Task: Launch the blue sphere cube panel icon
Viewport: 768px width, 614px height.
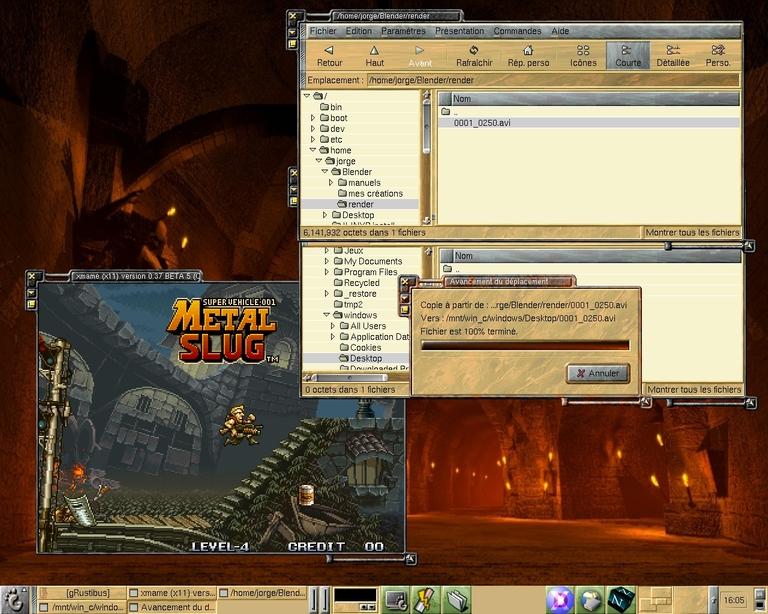Action: [x=591, y=600]
